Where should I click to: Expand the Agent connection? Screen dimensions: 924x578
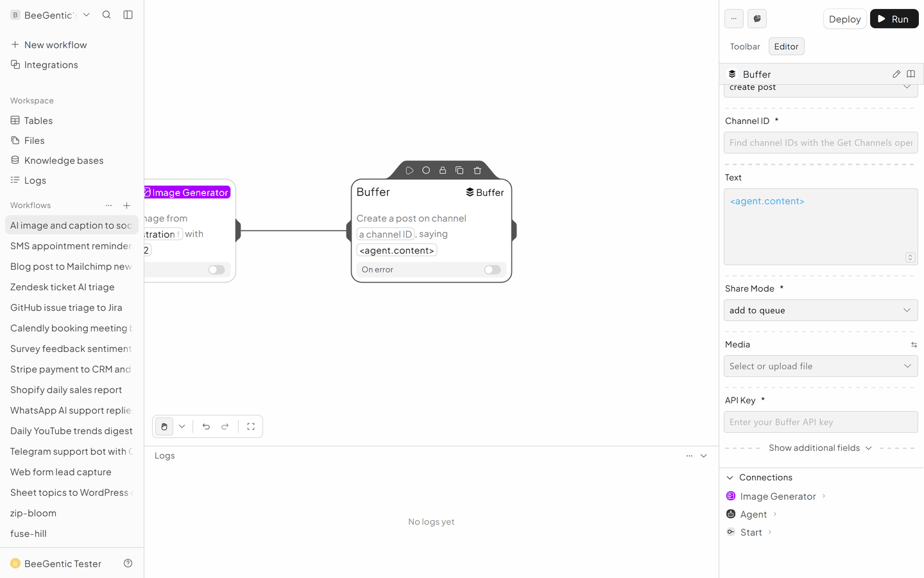tap(751, 514)
